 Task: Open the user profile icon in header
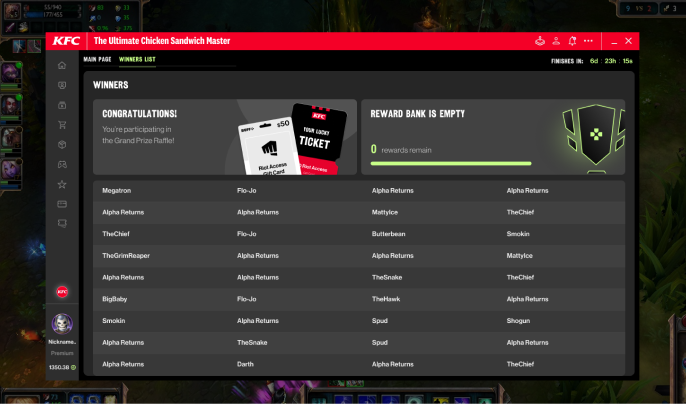point(556,41)
